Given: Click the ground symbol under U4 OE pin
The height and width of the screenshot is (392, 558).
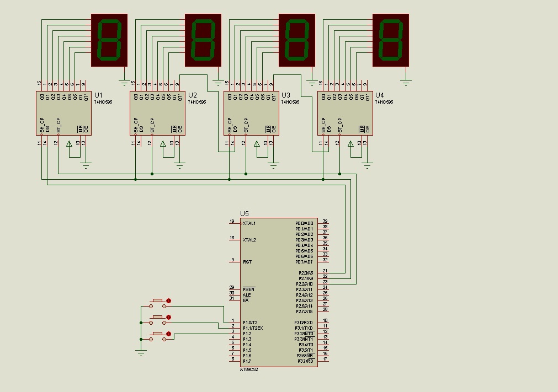Looking at the screenshot, I should [367, 165].
